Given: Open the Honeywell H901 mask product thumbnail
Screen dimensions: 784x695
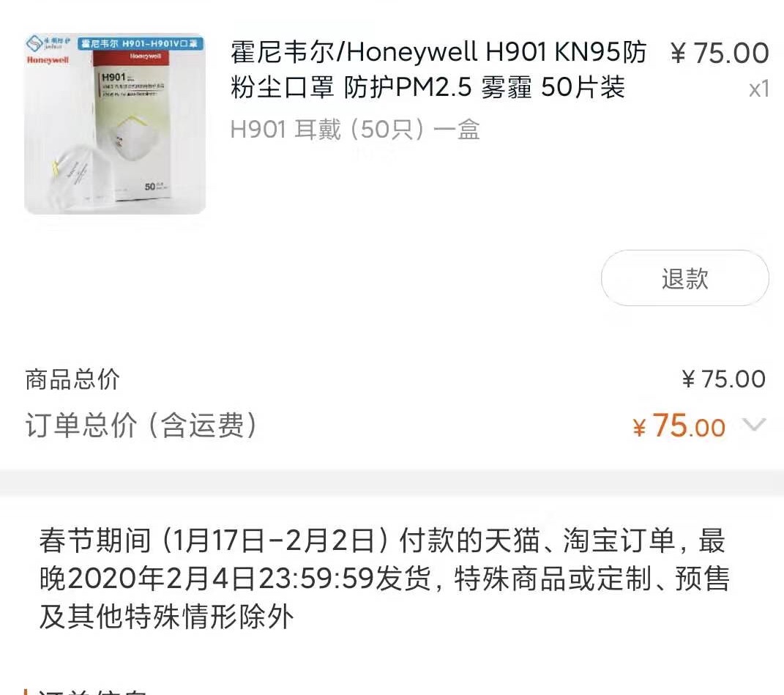Looking at the screenshot, I should click(x=115, y=124).
